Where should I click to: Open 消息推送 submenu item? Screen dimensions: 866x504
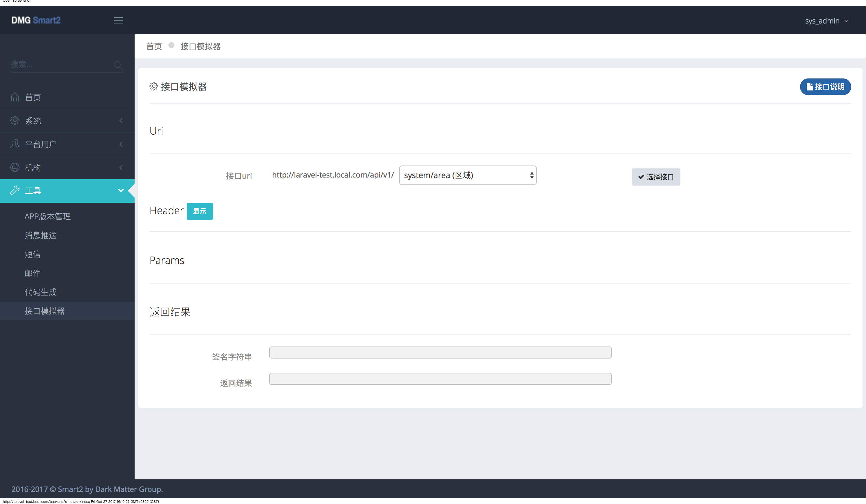tap(41, 235)
